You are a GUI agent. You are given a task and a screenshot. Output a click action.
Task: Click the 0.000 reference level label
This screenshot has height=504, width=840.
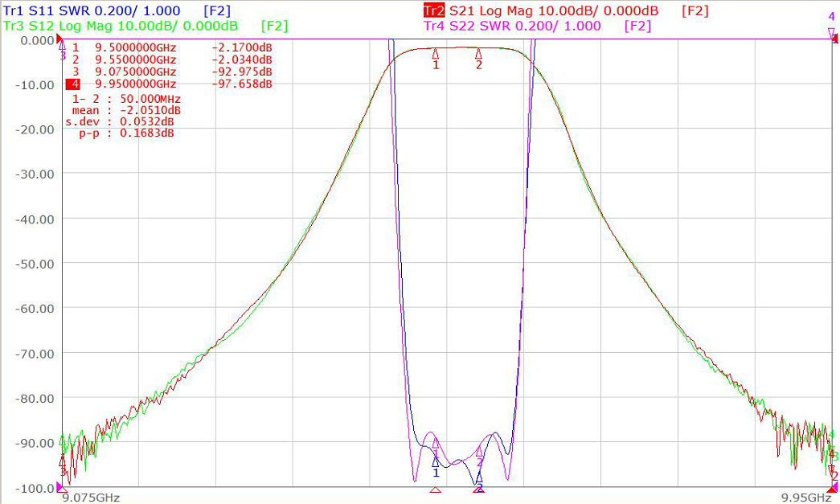pyautogui.click(x=37, y=40)
